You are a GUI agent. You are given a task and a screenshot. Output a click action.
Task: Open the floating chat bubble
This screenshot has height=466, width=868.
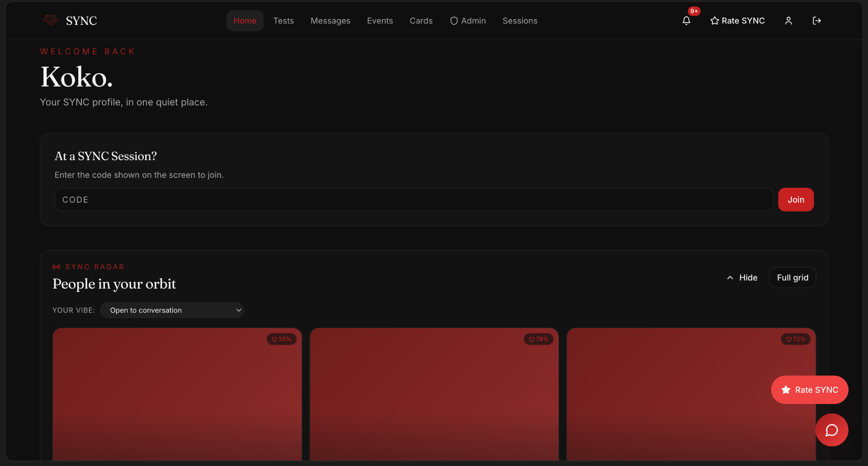point(832,430)
